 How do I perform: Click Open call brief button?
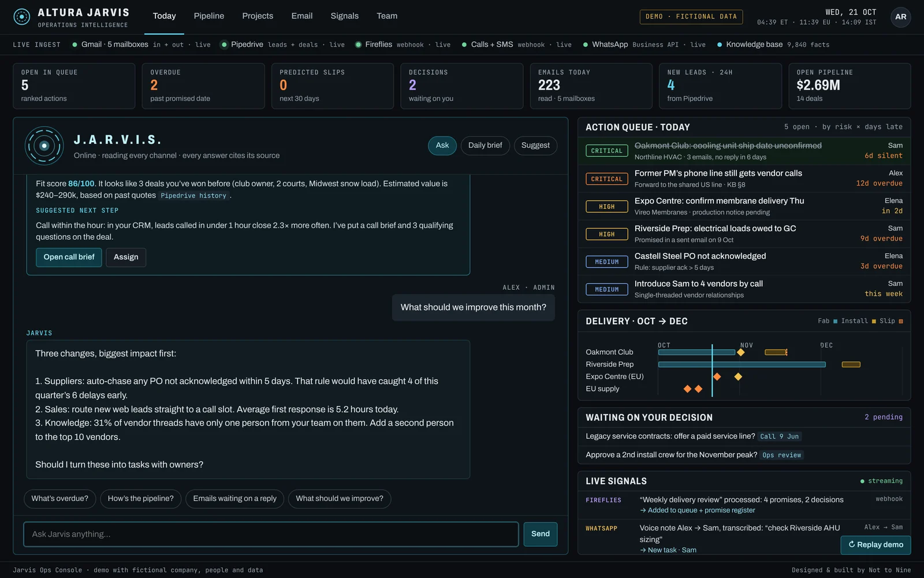tap(69, 257)
